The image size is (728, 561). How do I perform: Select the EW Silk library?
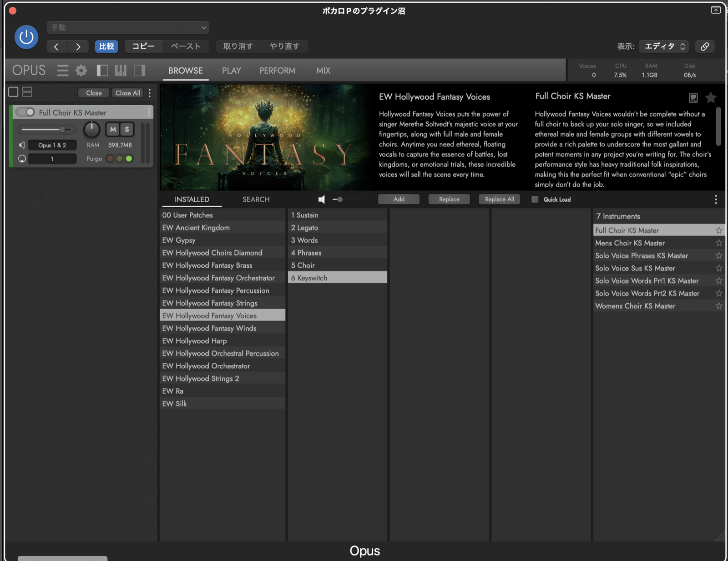click(x=222, y=403)
